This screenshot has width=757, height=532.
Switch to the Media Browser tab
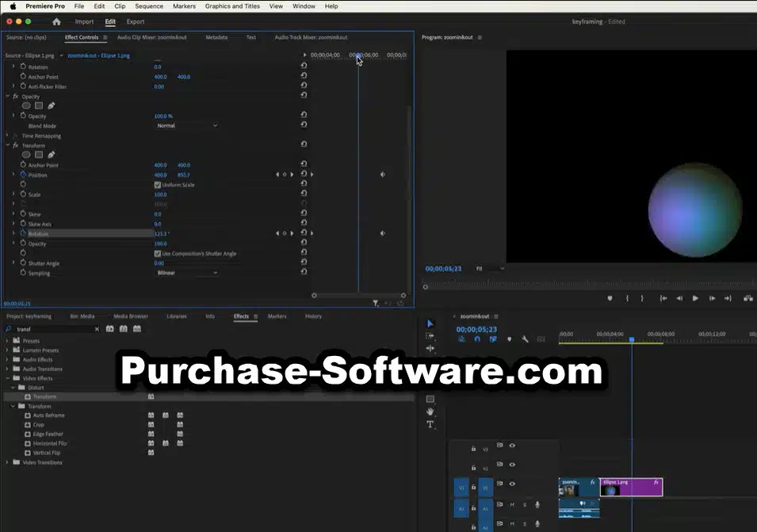pos(130,316)
